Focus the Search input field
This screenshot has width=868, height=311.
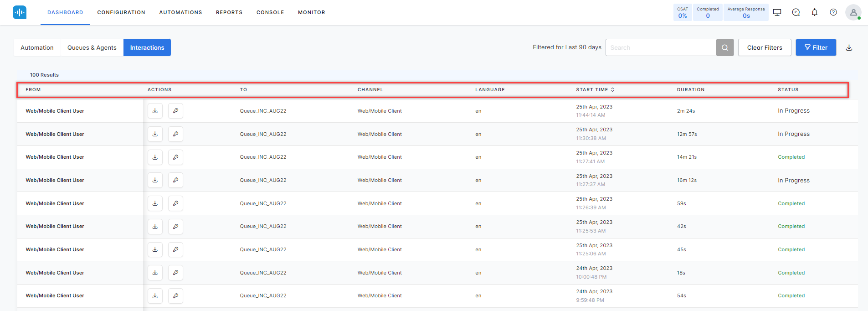click(660, 47)
